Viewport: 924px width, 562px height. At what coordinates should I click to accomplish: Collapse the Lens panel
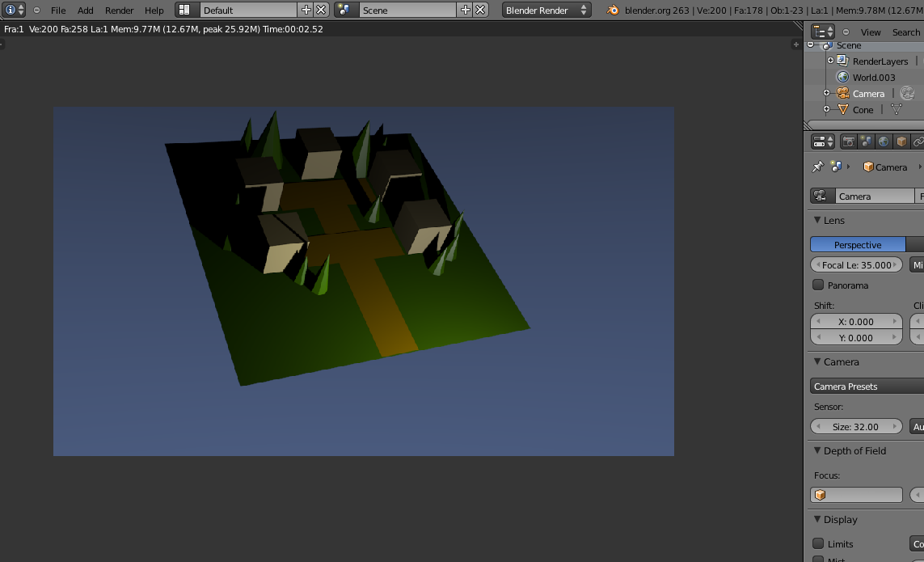point(817,220)
